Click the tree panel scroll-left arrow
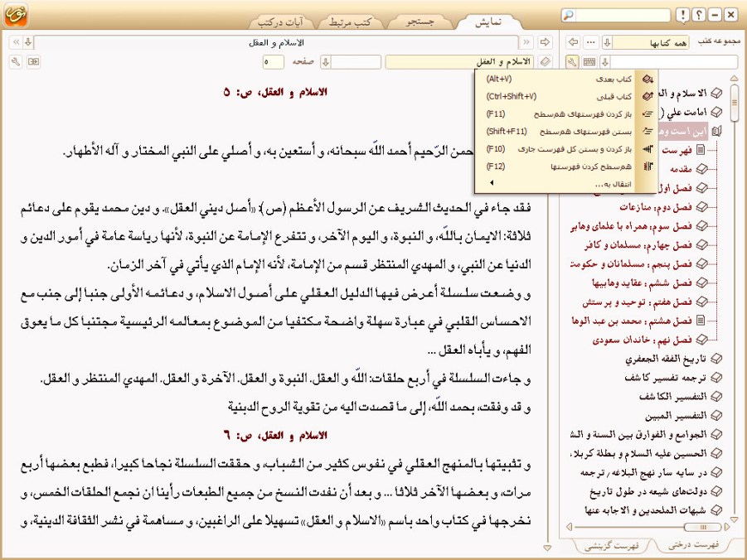 click(x=569, y=527)
